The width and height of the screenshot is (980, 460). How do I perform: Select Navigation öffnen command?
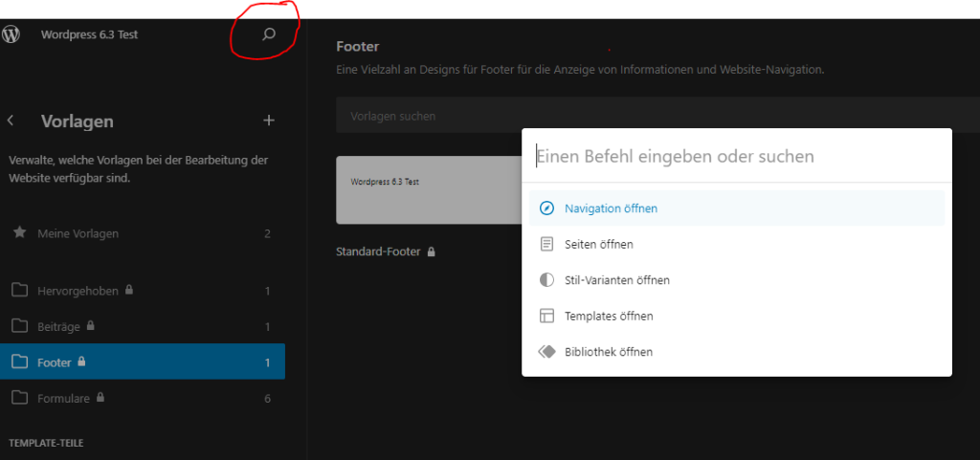tap(611, 208)
